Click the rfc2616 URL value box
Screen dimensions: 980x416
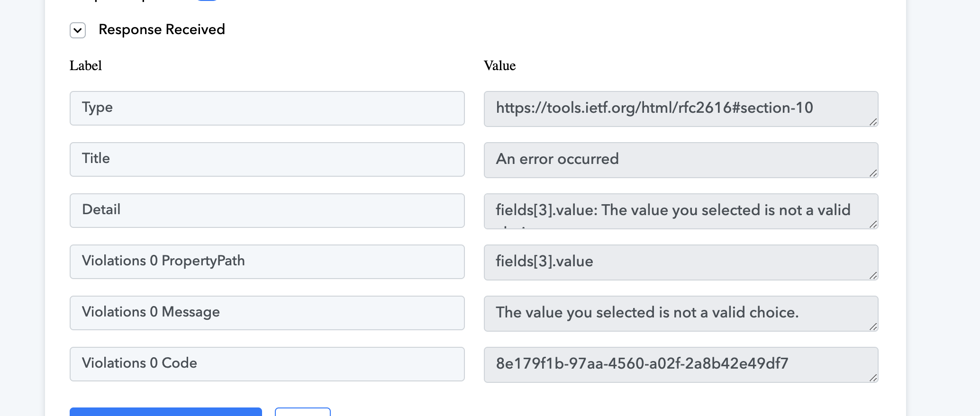[681, 109]
